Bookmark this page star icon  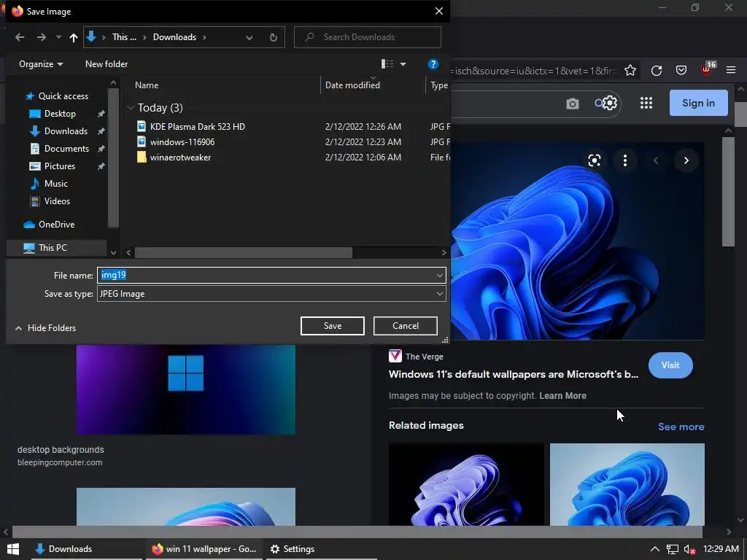[630, 71]
